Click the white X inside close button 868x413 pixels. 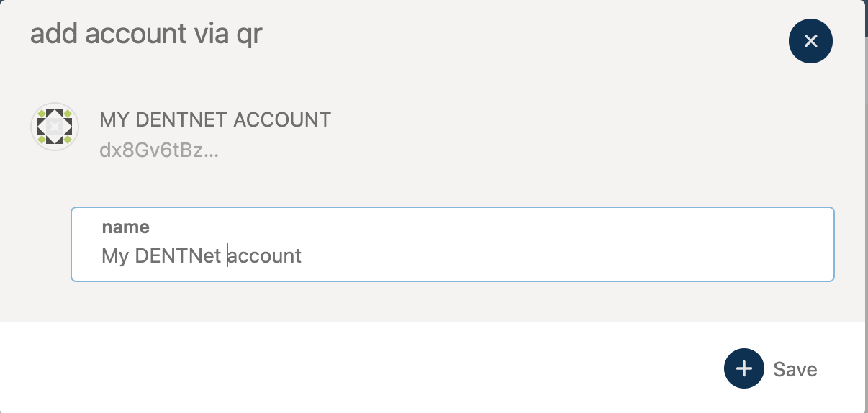[x=810, y=41]
